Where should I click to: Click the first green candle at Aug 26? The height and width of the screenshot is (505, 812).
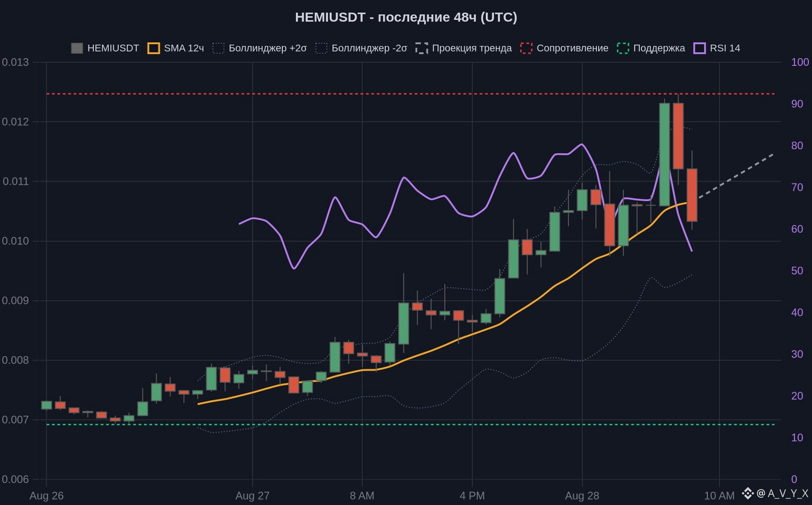coord(46,405)
